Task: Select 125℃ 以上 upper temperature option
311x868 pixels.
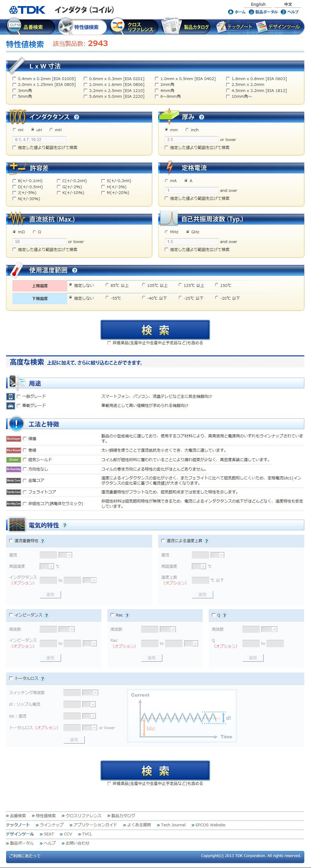Action: tap(180, 285)
